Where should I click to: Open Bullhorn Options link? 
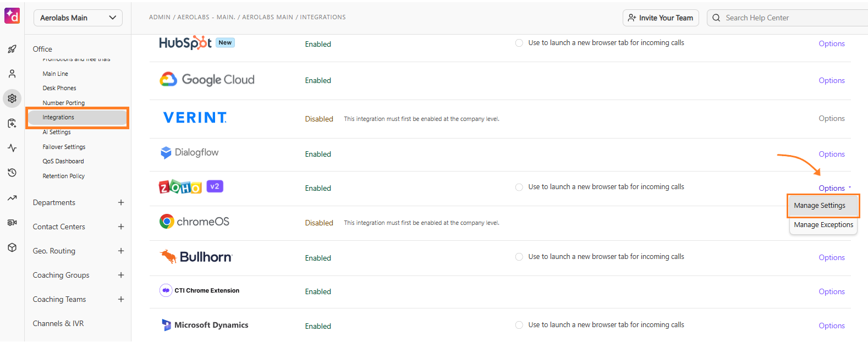pyautogui.click(x=832, y=257)
